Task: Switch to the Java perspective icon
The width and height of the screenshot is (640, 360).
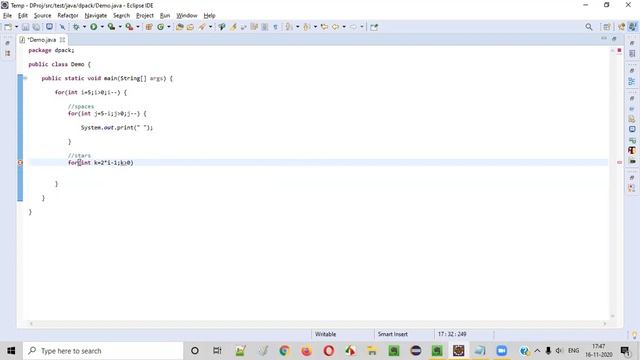Action: click(622, 27)
